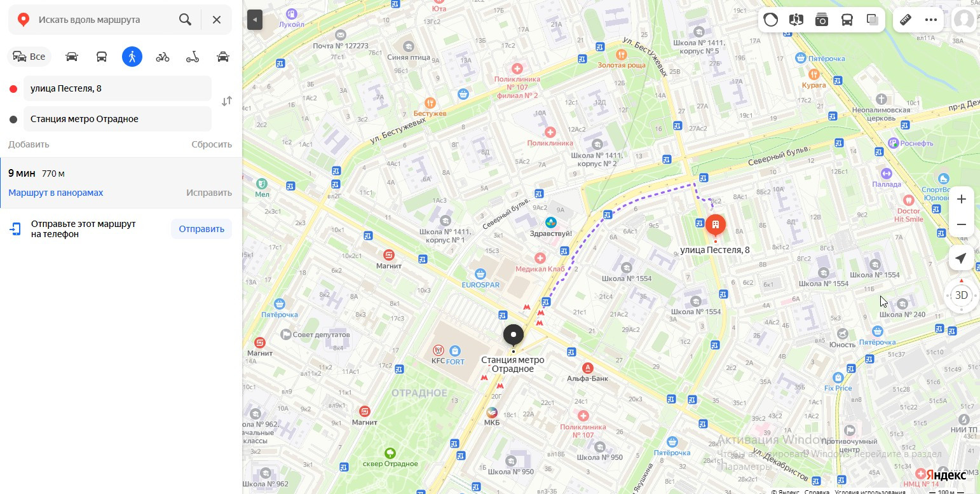Swap start and destination points
This screenshot has width=980, height=494.
[x=227, y=102]
